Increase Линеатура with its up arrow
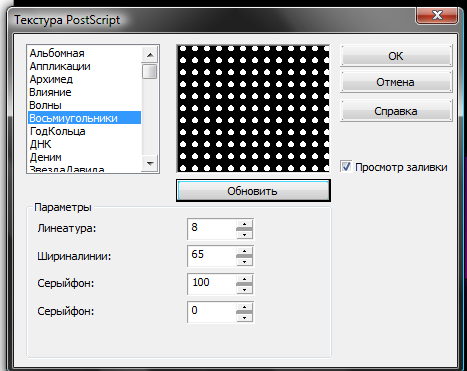Image resolution: width=467 pixels, height=371 pixels. click(x=244, y=224)
